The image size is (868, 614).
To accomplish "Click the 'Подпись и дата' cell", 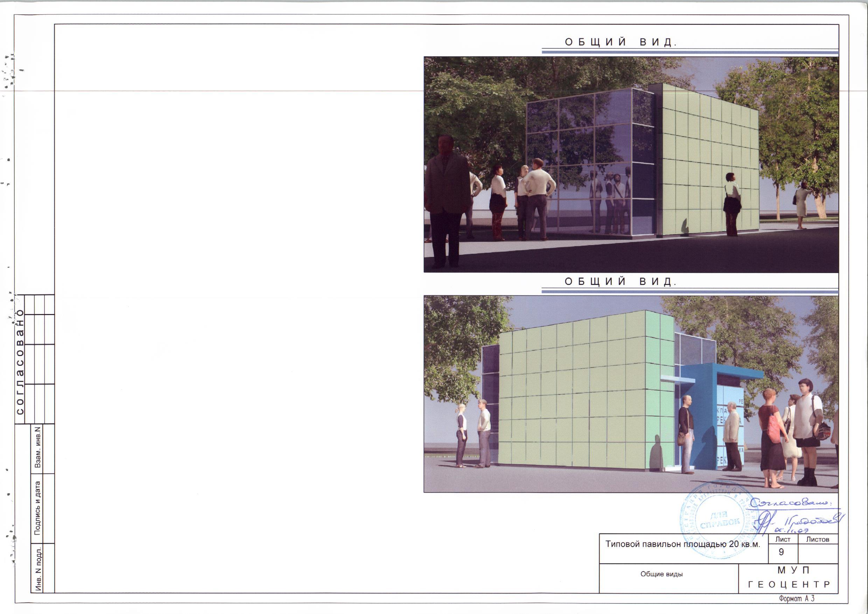I will (37, 508).
